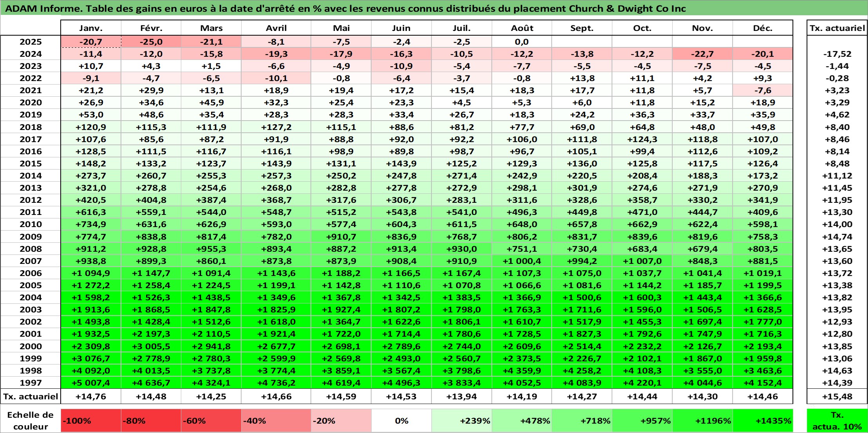
Task: Click cell -22,7 for Nov. 2024
Action: pos(702,54)
